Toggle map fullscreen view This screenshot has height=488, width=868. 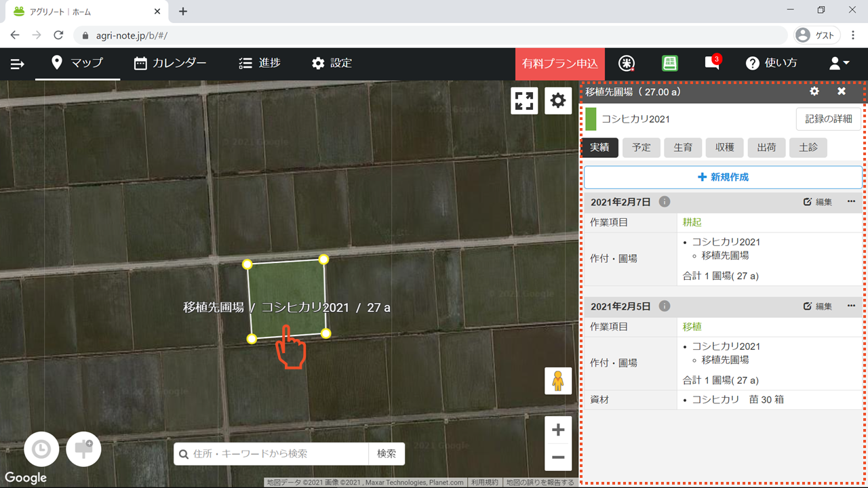[524, 101]
